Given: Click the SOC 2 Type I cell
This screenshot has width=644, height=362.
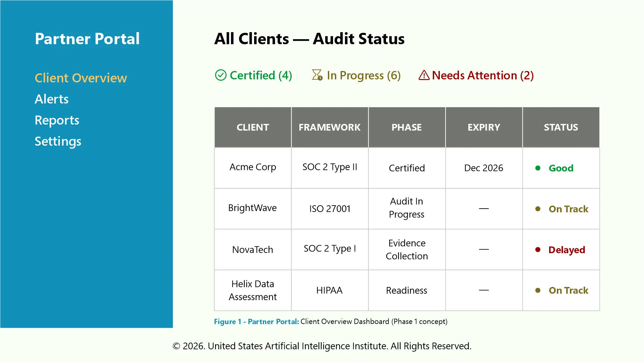Looking at the screenshot, I should 330,249.
